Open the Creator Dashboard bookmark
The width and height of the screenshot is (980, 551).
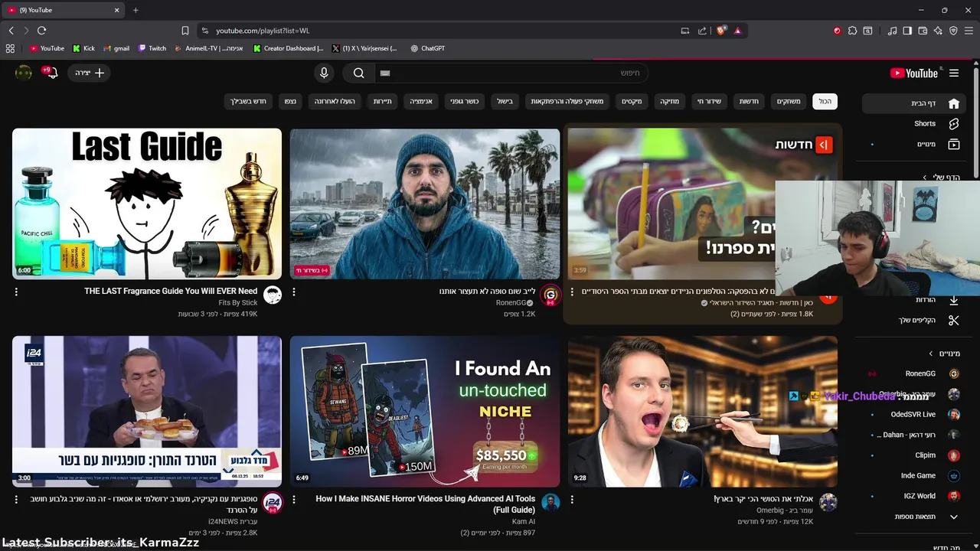(288, 48)
